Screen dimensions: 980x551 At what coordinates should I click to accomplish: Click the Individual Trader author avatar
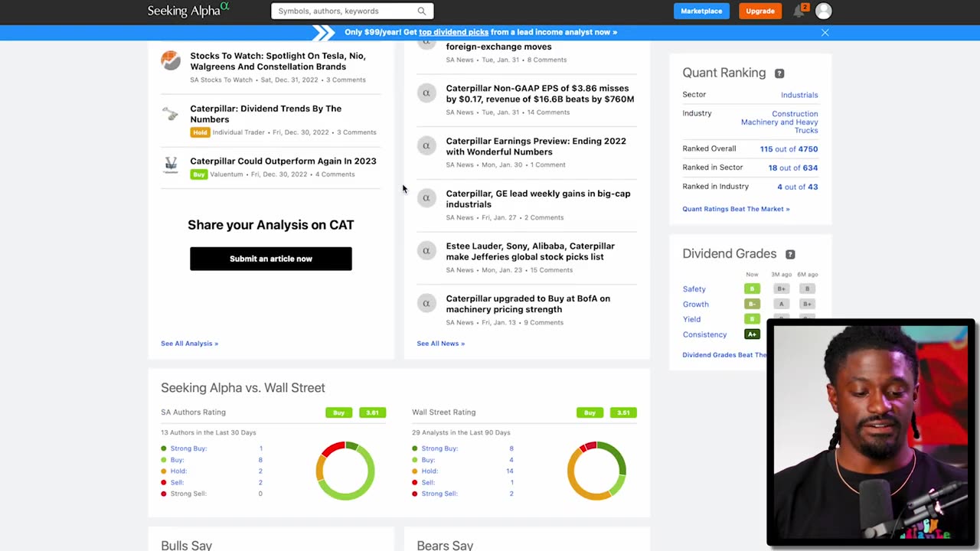pyautogui.click(x=171, y=113)
